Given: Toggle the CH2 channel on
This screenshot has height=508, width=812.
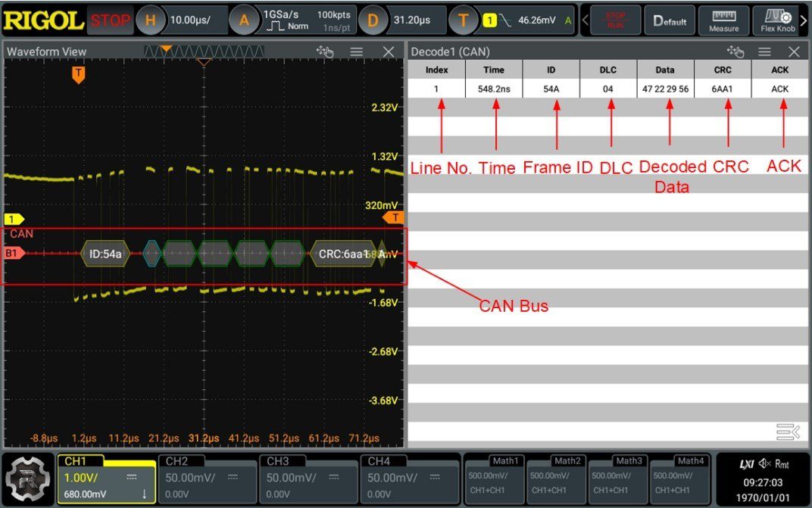Looking at the screenshot, I should (206, 478).
